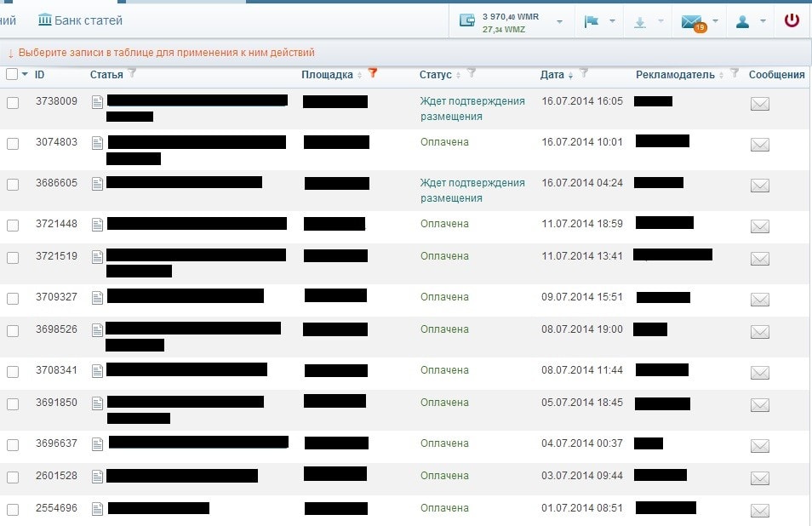The width and height of the screenshot is (812, 526).
Task: Open the message envelope for row 3686605
Action: pyautogui.click(x=760, y=186)
